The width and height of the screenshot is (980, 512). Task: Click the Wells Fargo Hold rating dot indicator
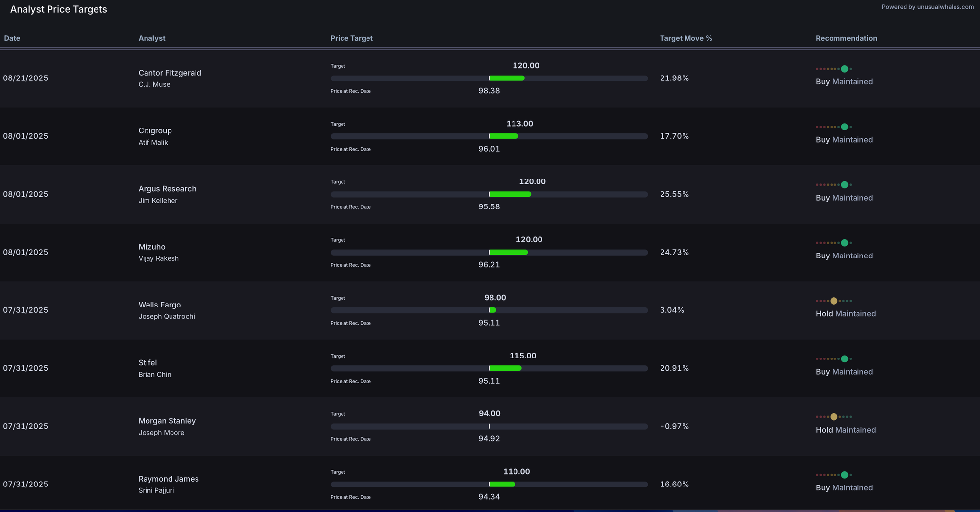(834, 301)
